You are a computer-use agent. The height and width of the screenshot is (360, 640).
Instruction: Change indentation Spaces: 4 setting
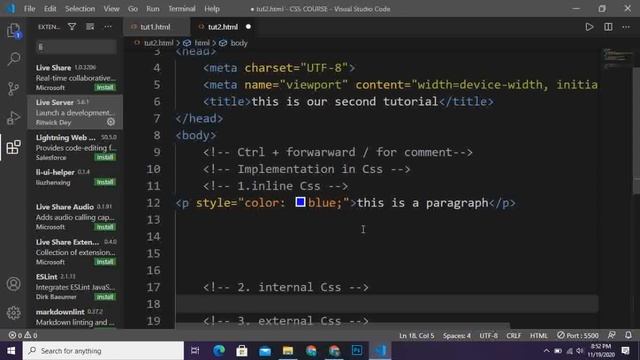coord(457,336)
